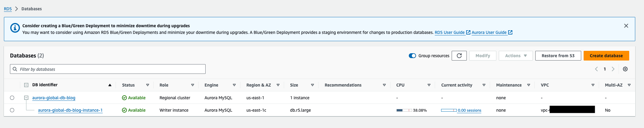Image resolution: width=644 pixels, height=128 pixels.
Task: Select aurora-global-db-blog cluster radio button
Action: [x=12, y=98]
